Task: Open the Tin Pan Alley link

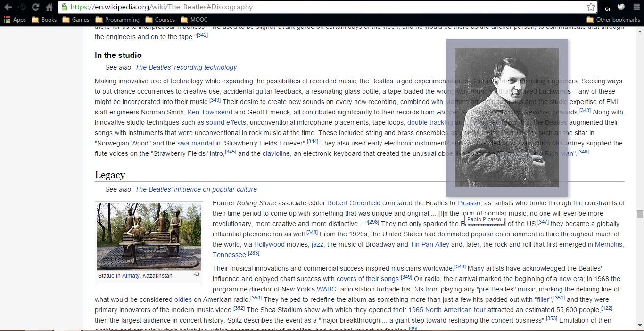Action: pos(429,244)
